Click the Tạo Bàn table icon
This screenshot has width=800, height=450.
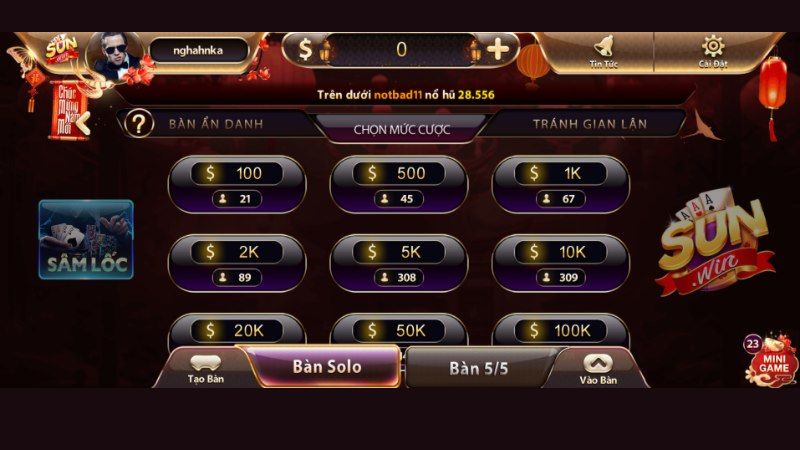[x=206, y=369]
